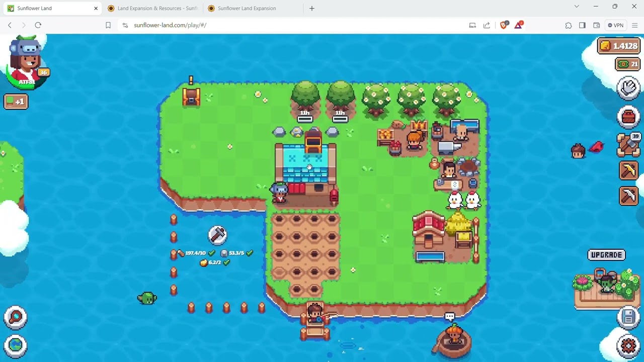
Task: Click the gold-flecked stone rock
Action: [x=296, y=132]
